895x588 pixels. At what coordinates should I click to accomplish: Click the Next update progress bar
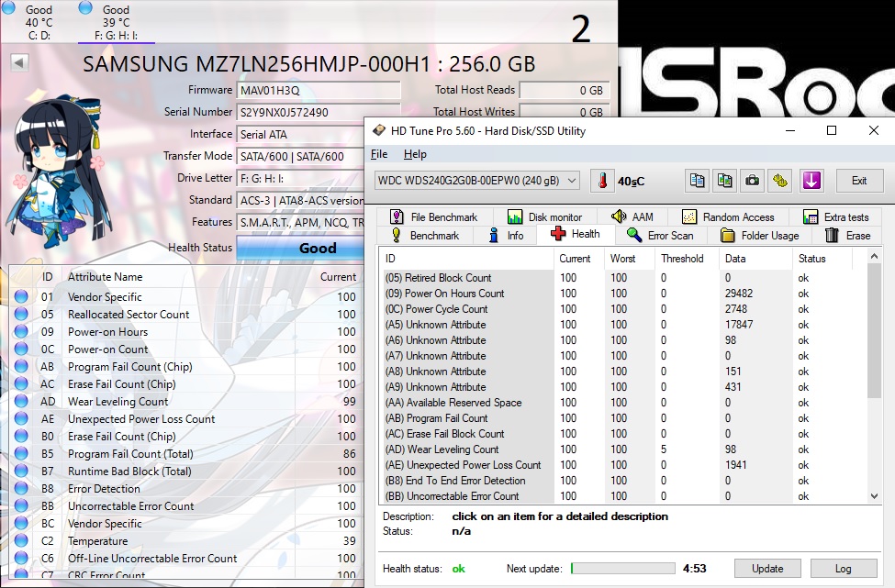[x=622, y=568]
